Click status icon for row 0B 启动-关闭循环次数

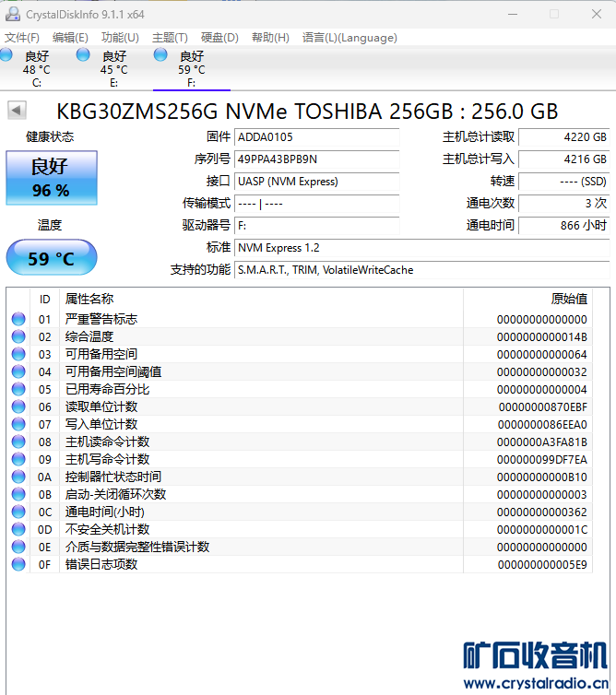[x=18, y=494]
